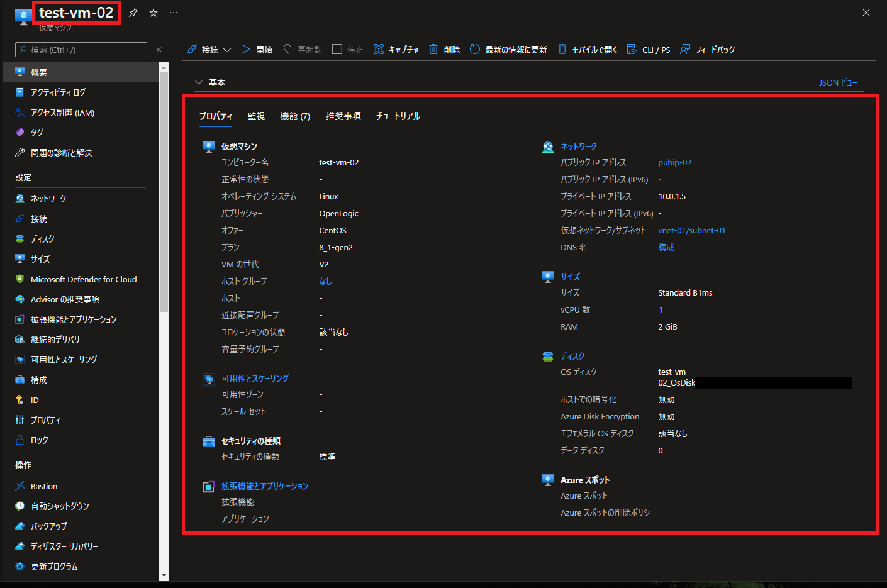Close the test-vm-02 blade with X
The image size is (887, 588).
tap(866, 13)
